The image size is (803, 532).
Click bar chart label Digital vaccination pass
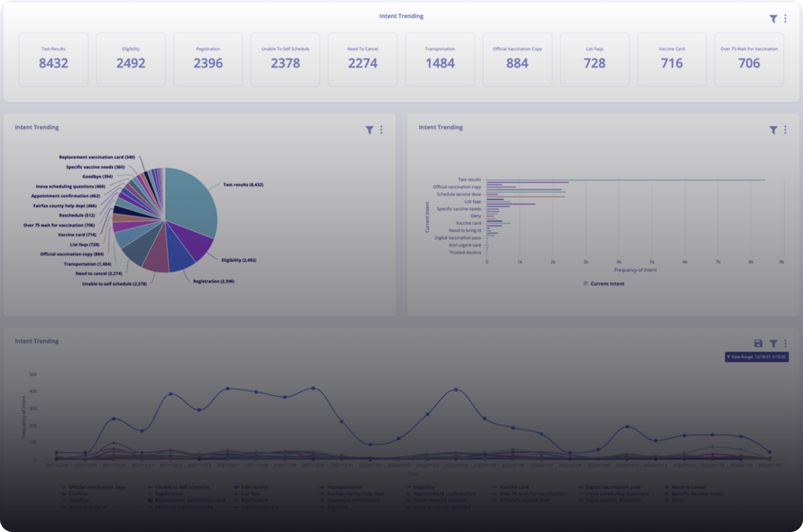pos(458,238)
